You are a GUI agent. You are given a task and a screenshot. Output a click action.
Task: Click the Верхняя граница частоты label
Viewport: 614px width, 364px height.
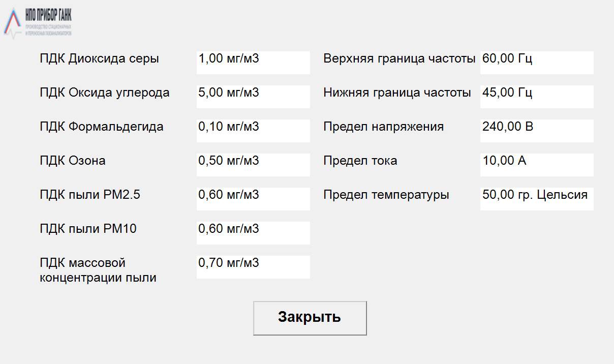point(400,59)
